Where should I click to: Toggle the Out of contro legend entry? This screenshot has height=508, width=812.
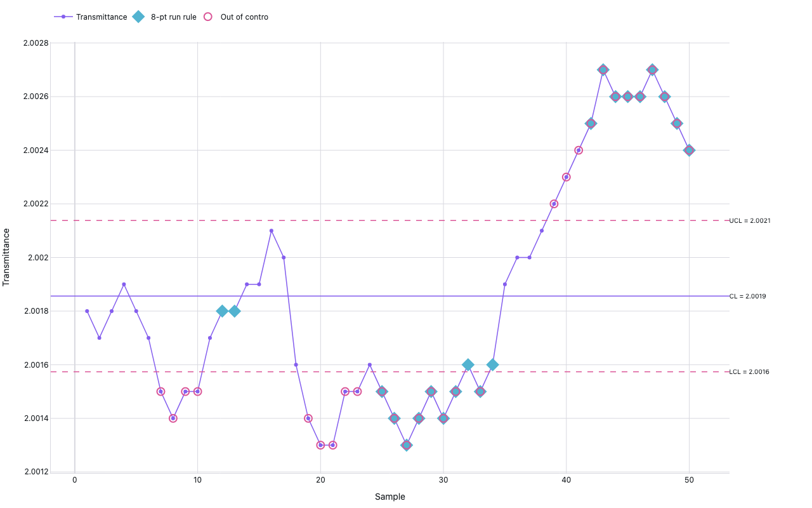pyautogui.click(x=235, y=17)
